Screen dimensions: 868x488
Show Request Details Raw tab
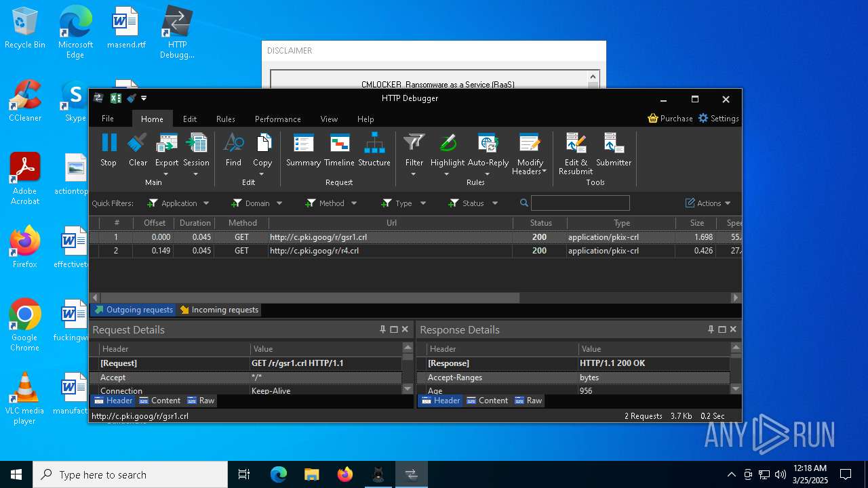point(201,401)
